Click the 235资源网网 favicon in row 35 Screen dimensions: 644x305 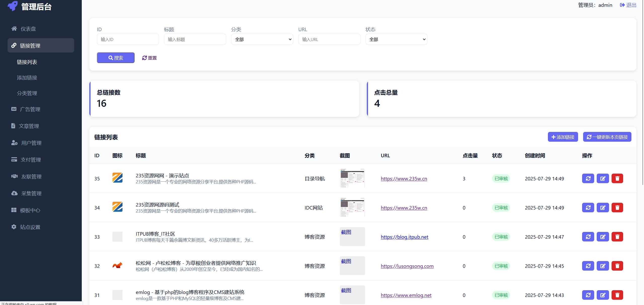click(117, 178)
